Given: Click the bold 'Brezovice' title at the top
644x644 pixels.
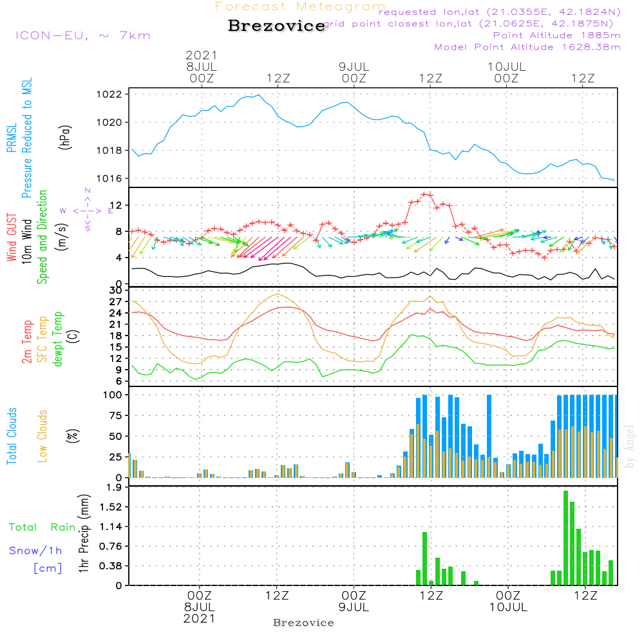Looking at the screenshot, I should click(276, 26).
